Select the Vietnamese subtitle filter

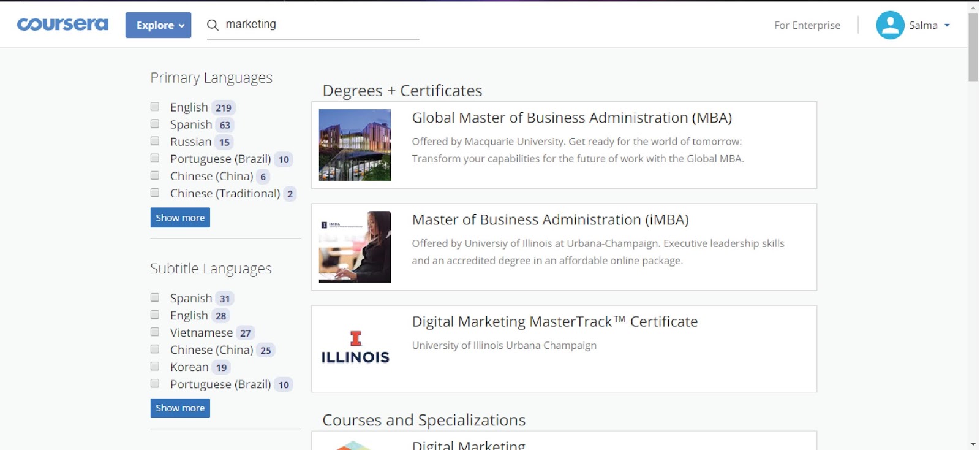point(155,332)
